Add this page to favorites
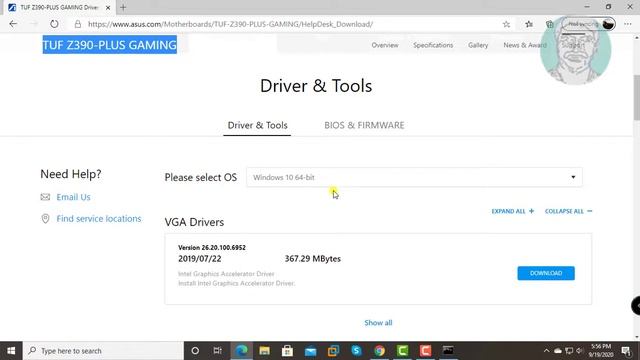The width and height of the screenshot is (640, 360). coord(506,24)
